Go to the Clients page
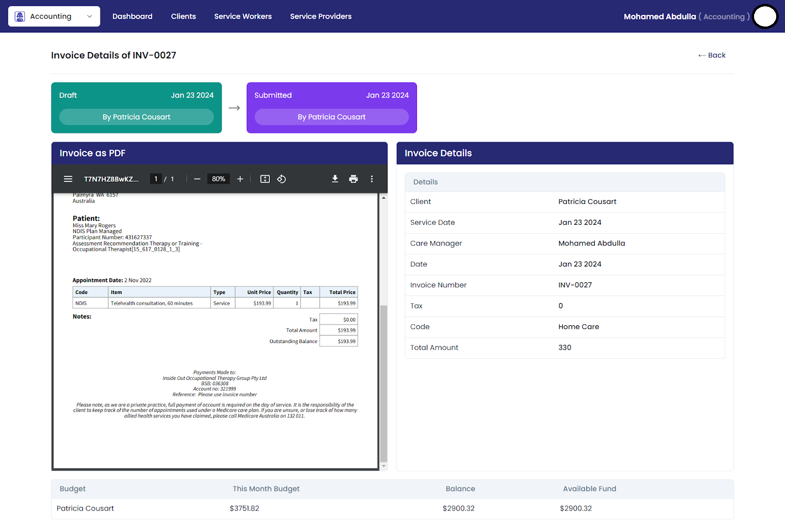The image size is (785, 532). point(183,17)
